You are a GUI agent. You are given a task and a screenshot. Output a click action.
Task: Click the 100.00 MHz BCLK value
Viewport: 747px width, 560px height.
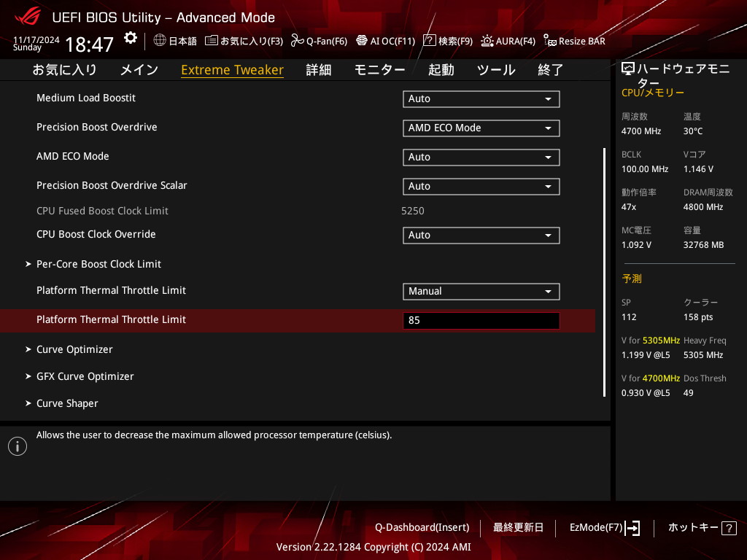point(645,169)
